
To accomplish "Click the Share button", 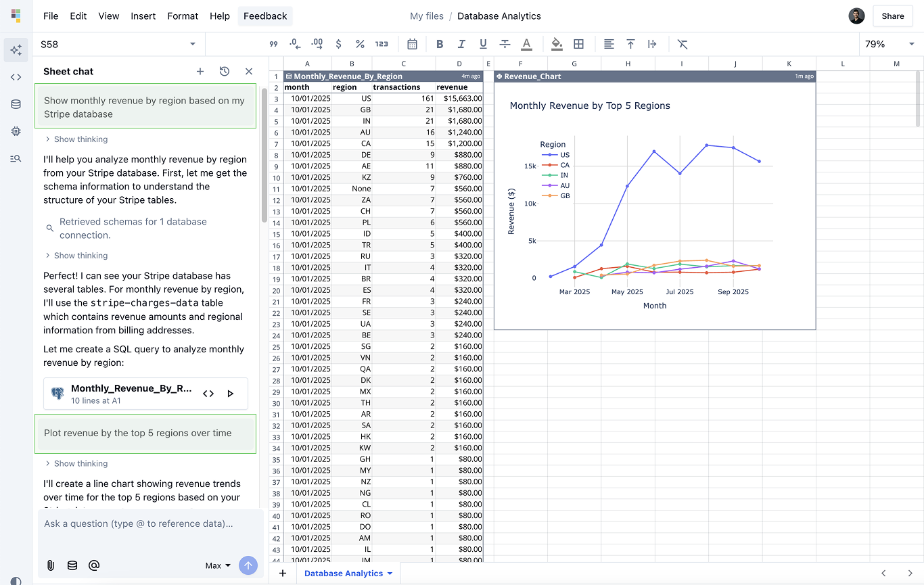I will [x=892, y=16].
